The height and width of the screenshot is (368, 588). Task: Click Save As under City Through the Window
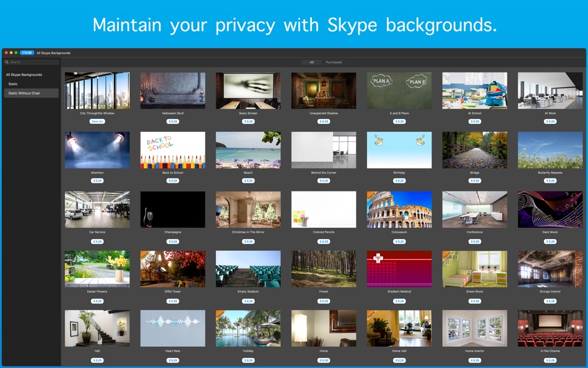click(x=97, y=121)
